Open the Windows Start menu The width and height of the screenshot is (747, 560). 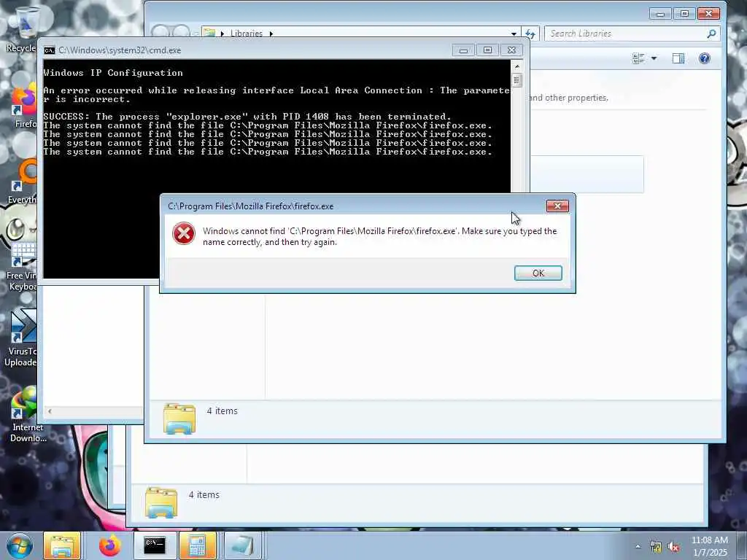(19, 546)
